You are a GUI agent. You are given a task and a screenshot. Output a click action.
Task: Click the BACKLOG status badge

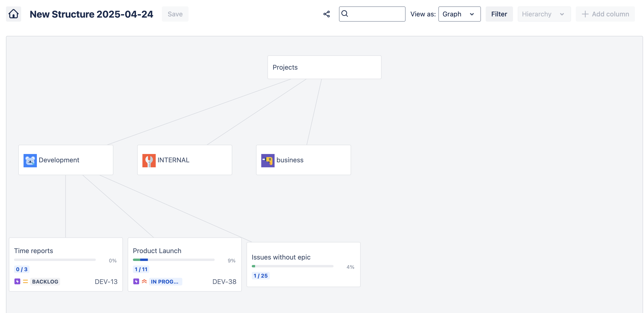click(x=45, y=281)
